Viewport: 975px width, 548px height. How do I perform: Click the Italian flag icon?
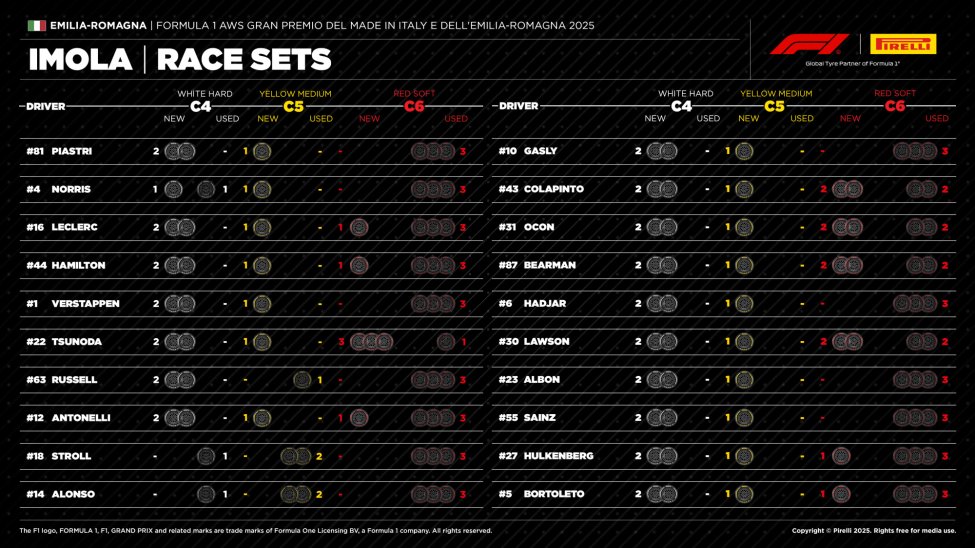pos(36,25)
